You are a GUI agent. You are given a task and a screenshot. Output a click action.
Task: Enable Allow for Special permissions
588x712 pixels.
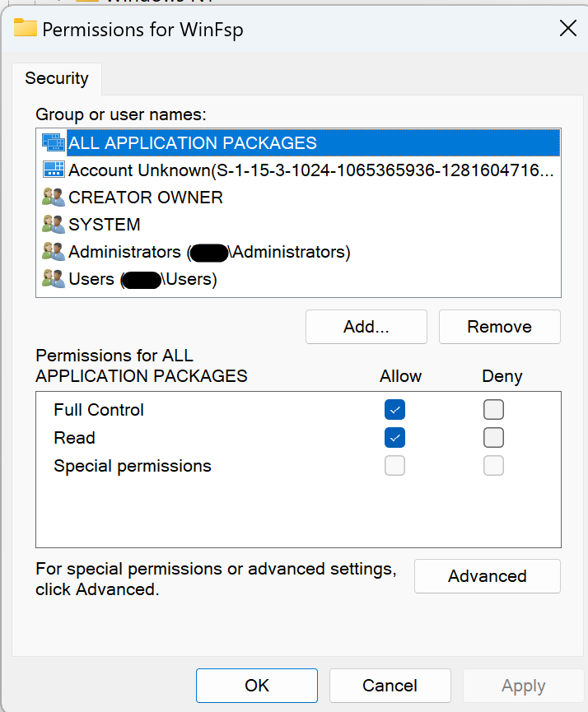pyautogui.click(x=394, y=465)
